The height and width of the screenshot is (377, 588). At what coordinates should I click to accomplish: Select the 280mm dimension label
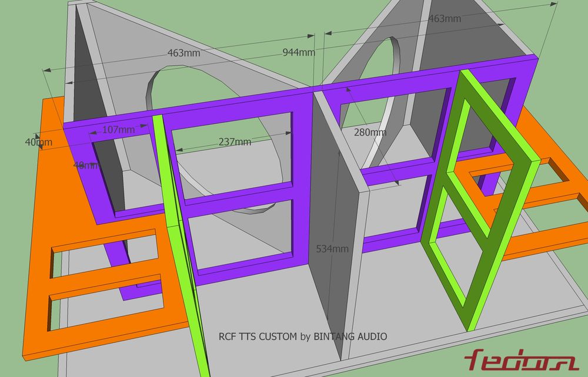tap(371, 132)
